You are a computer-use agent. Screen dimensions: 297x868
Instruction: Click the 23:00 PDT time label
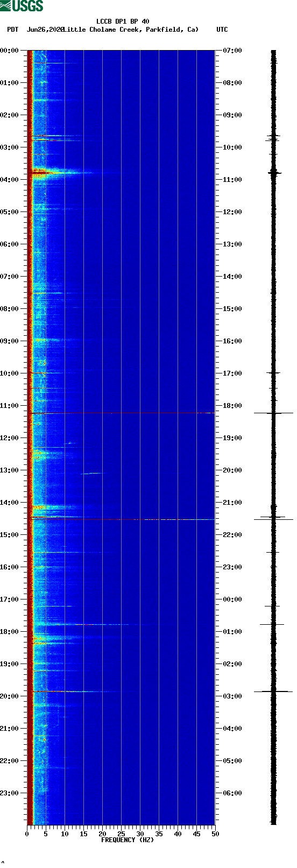[10, 793]
